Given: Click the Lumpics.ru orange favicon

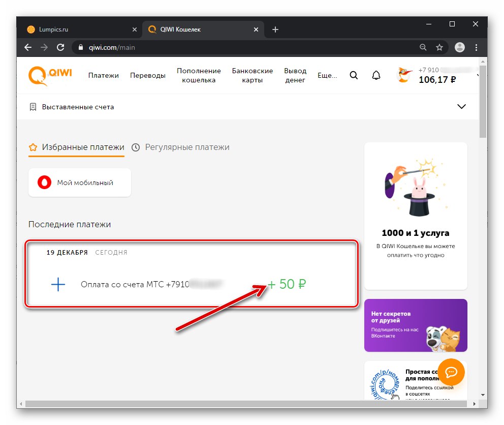Looking at the screenshot, I should click(x=31, y=29).
